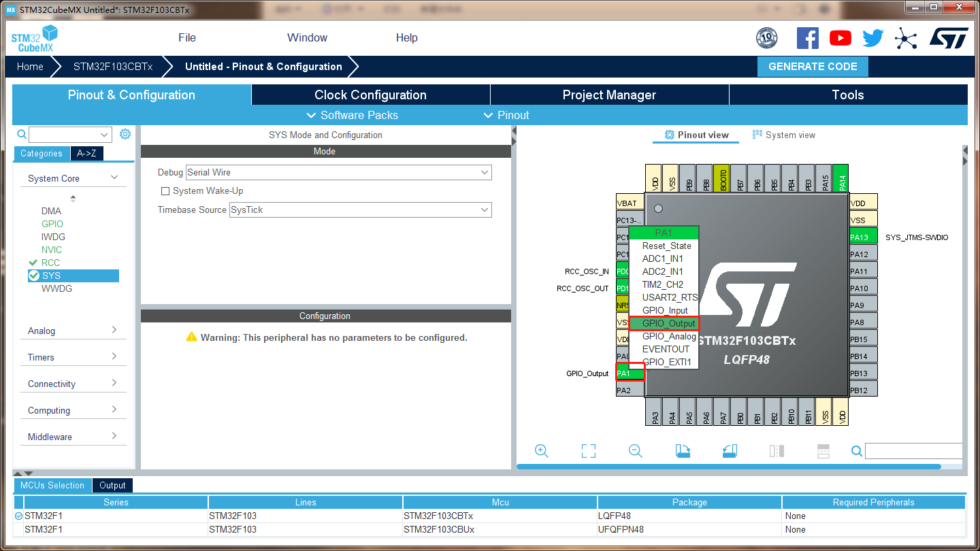Click the STM32F103CBUx cell in MCU table
980x551 pixels.
tap(500, 529)
